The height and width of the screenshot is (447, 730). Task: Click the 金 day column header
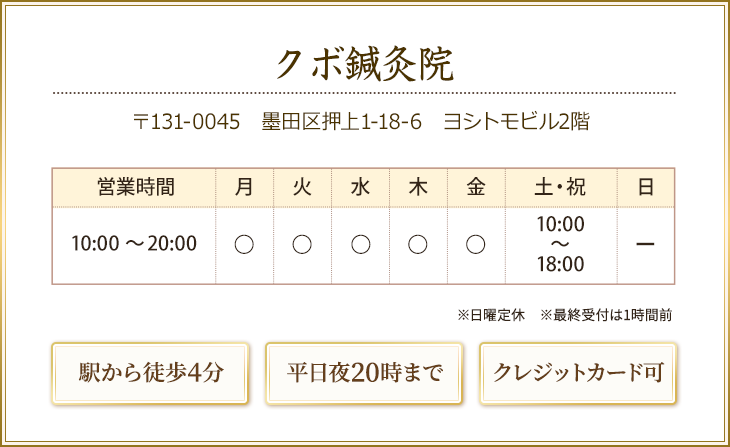coord(476,188)
